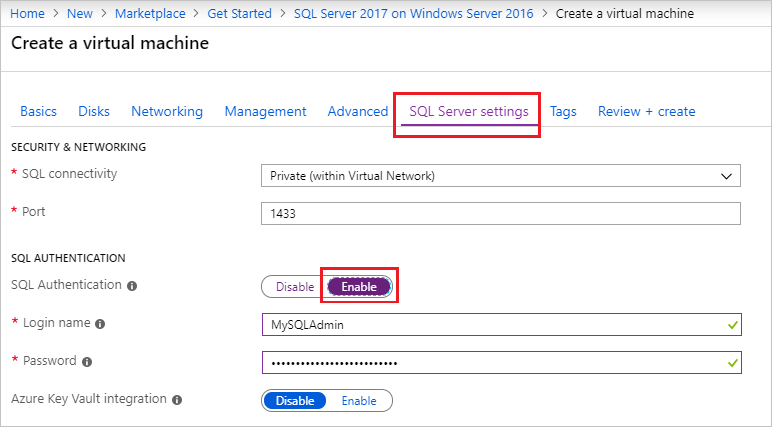Open the SQL connectivity dropdown

pos(501,176)
